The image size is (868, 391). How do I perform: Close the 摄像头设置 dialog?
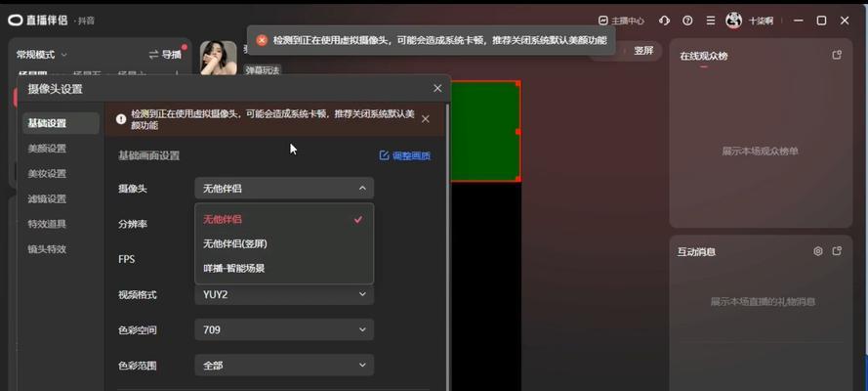click(437, 89)
